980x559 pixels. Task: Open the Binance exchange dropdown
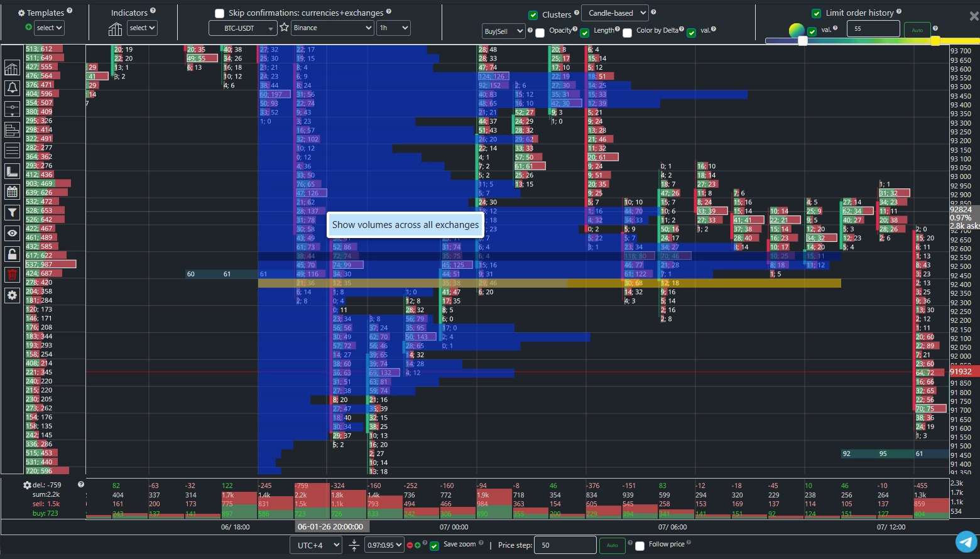[332, 28]
